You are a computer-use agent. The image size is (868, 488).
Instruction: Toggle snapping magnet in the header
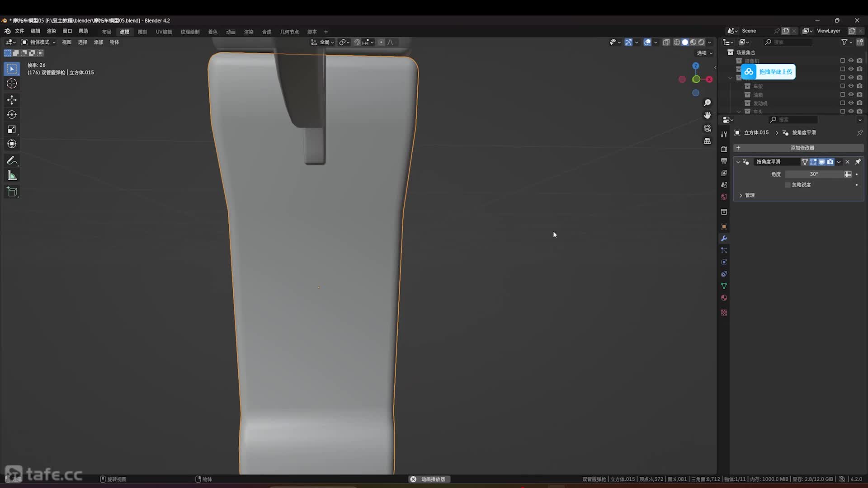357,42
